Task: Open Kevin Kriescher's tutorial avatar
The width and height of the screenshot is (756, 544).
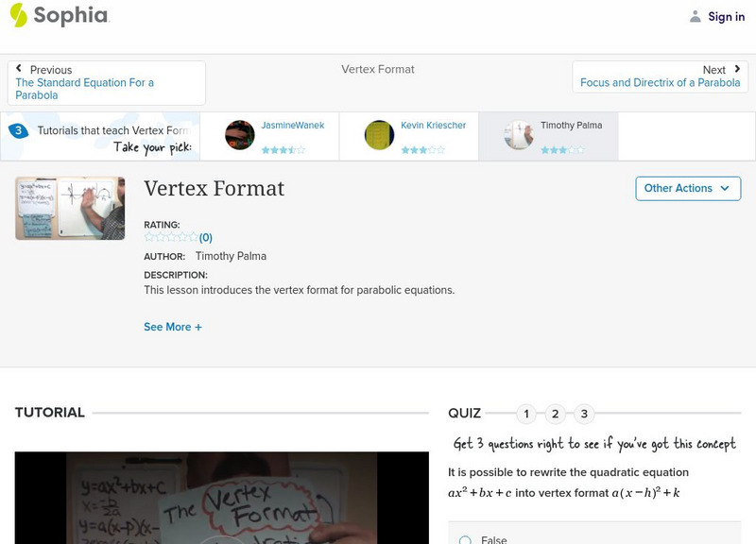Action: click(377, 134)
